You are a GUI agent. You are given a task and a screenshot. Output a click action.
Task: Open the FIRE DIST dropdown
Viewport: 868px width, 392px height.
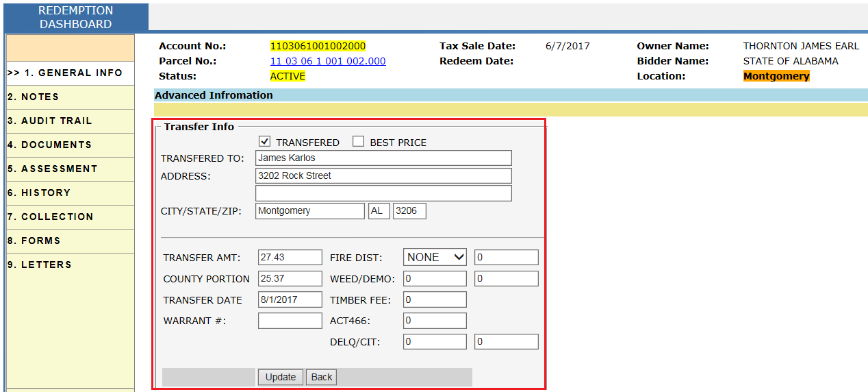coord(435,258)
